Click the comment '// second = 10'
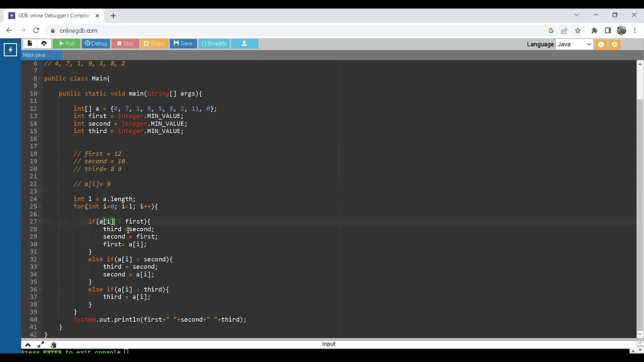This screenshot has height=362, width=644. coord(99,161)
